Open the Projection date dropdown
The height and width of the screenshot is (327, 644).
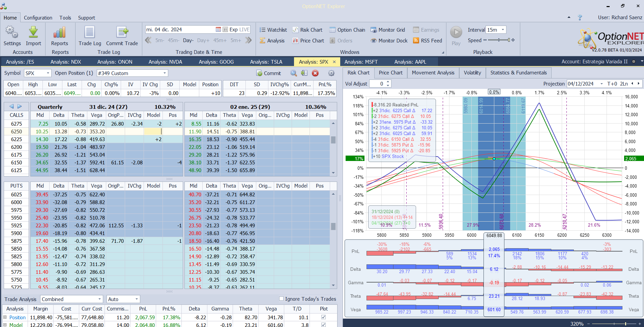pyautogui.click(x=602, y=84)
